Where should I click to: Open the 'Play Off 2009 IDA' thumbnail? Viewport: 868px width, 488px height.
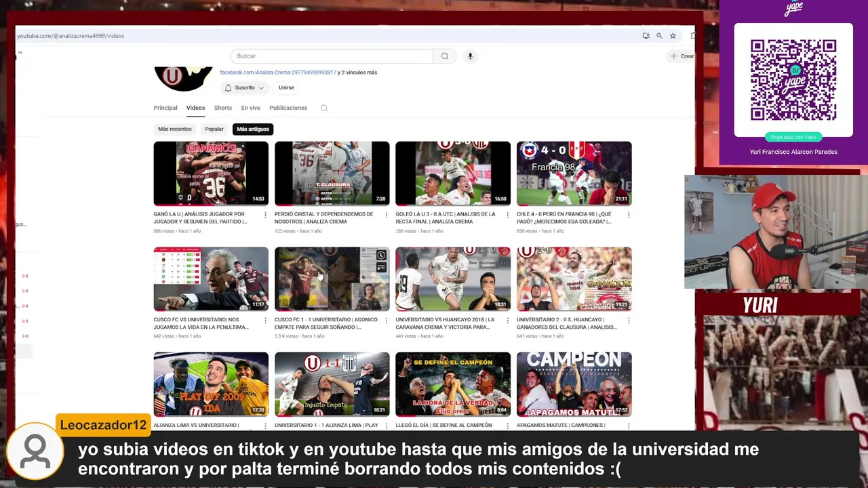coord(211,384)
